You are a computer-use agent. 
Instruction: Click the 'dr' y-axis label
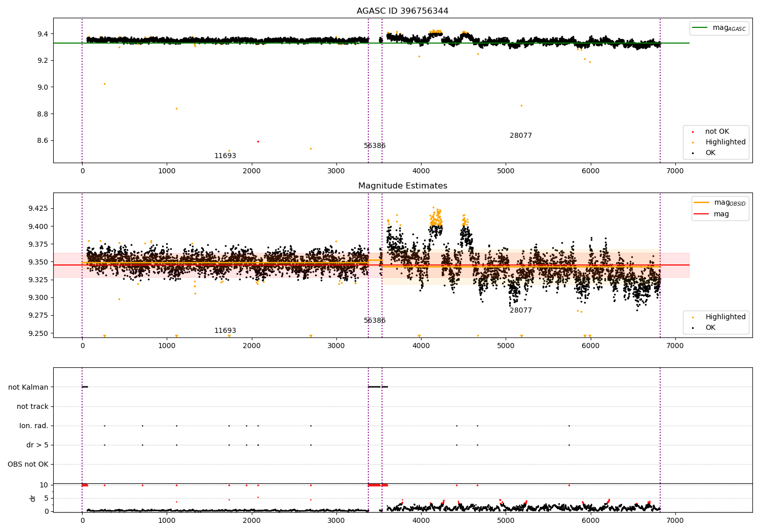pyautogui.click(x=33, y=498)
